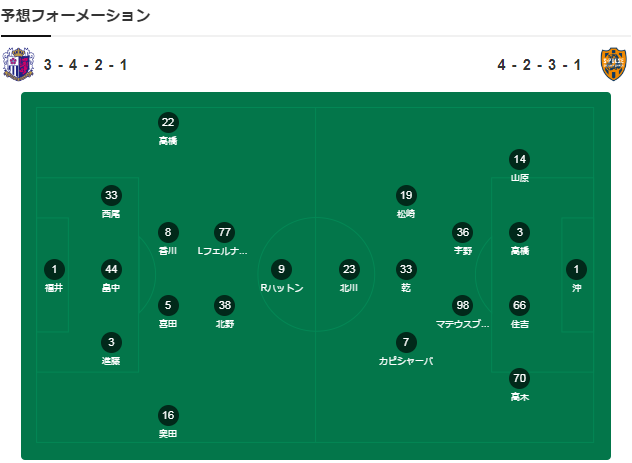
Task: Select player number 7 カピシャーバ marker
Action: click(406, 343)
